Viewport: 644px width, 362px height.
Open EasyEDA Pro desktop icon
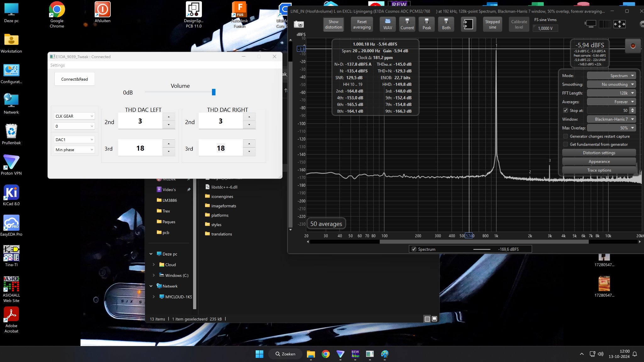coord(11,226)
